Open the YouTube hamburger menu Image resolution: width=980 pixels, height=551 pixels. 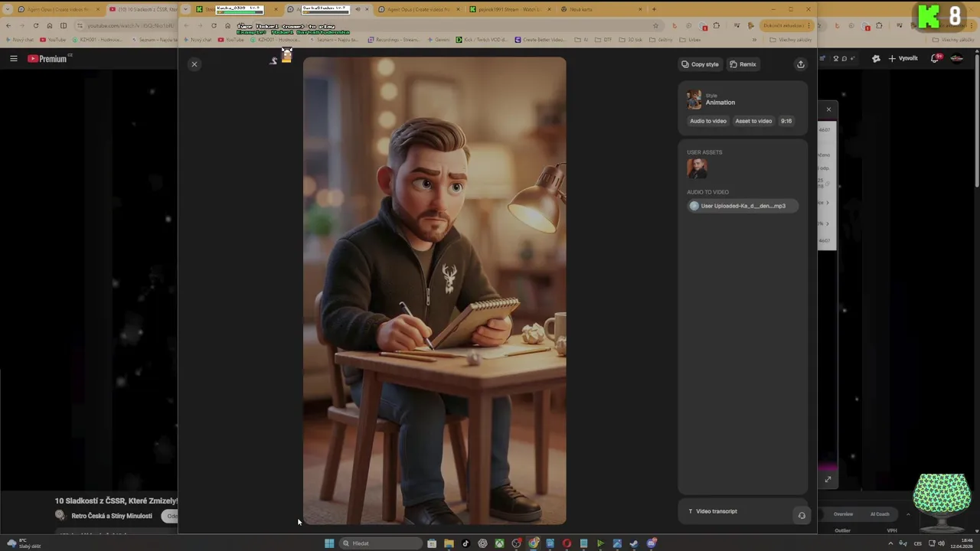pyautogui.click(x=13, y=58)
